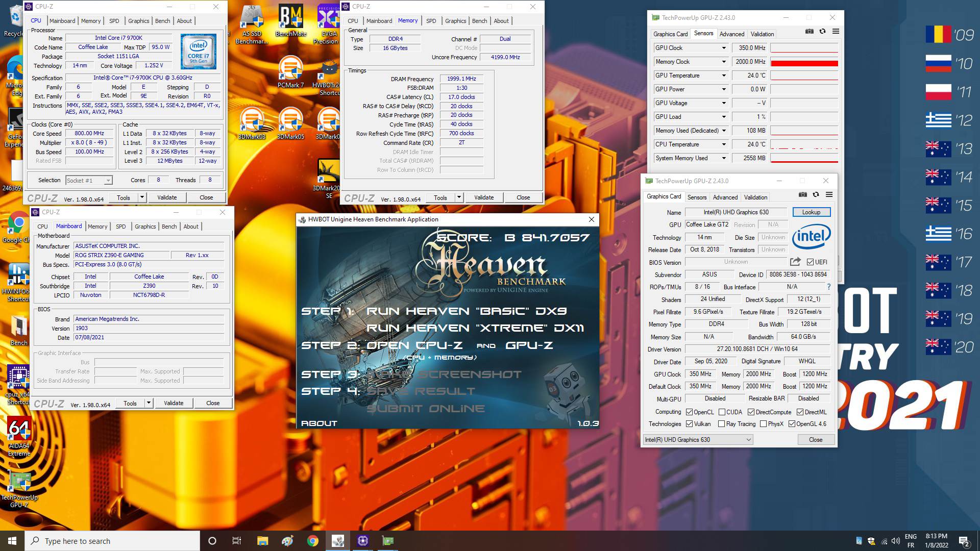Image resolution: width=980 pixels, height=551 pixels.
Task: Open the PCMark 7 desktop shortcut
Action: (x=291, y=72)
